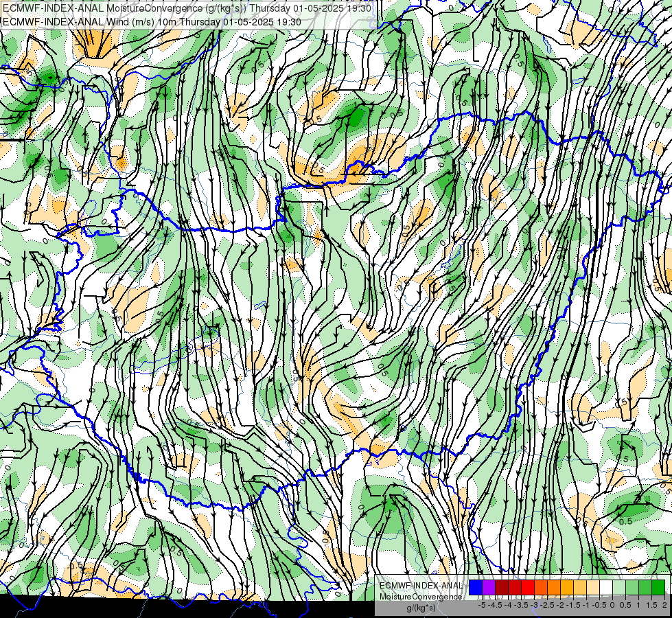
Task: Click the darkest green legend swatch
Action: tap(658, 587)
